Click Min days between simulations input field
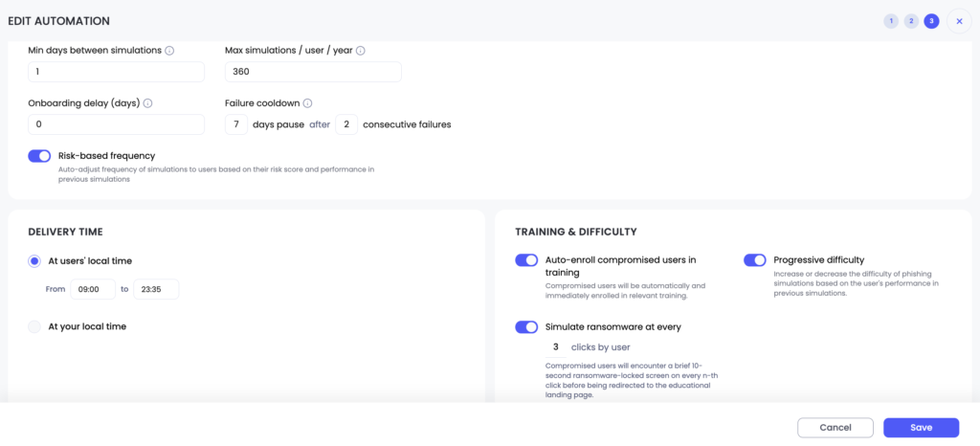Image resolution: width=980 pixels, height=446 pixels. [116, 72]
